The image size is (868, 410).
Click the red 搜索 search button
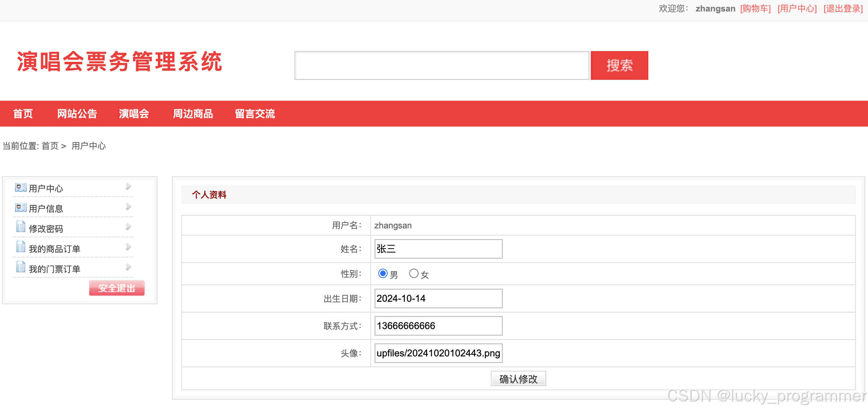pos(619,65)
